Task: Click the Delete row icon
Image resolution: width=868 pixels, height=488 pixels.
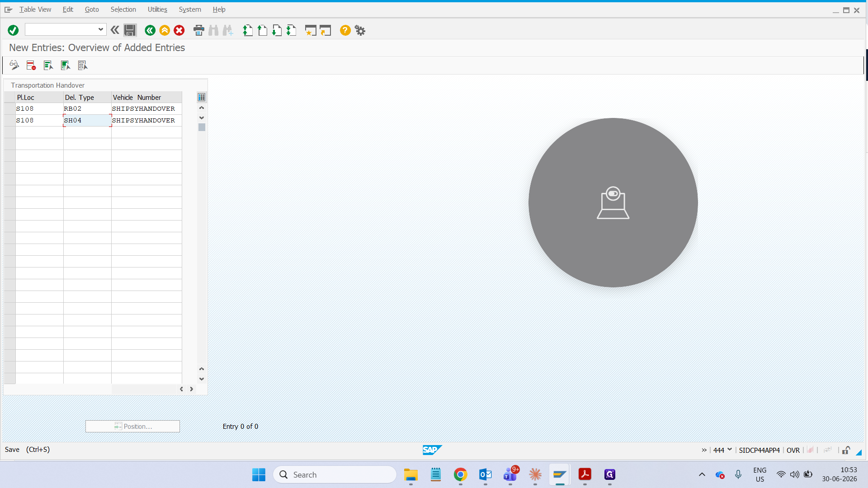Action: pyautogui.click(x=31, y=66)
